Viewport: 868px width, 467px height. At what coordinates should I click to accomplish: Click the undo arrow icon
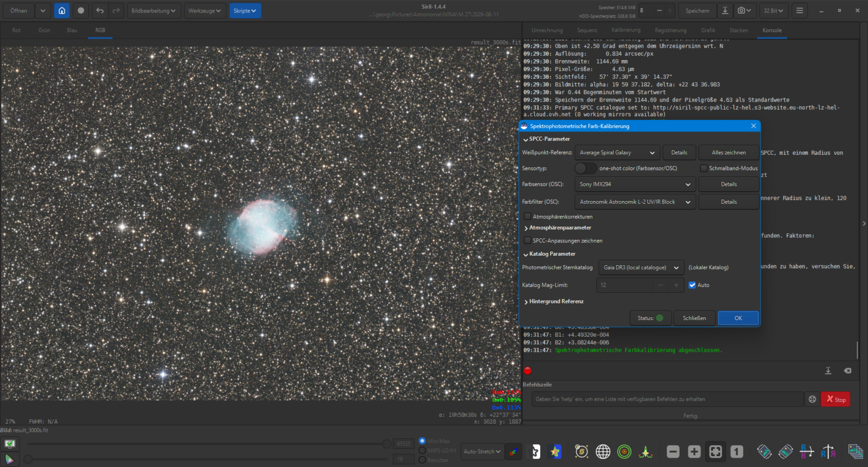coord(100,10)
